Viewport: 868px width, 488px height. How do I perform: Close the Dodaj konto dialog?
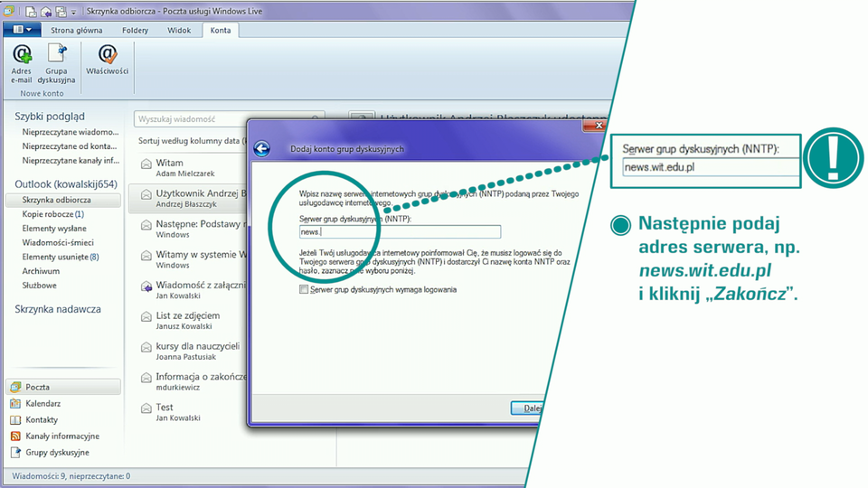tap(597, 126)
